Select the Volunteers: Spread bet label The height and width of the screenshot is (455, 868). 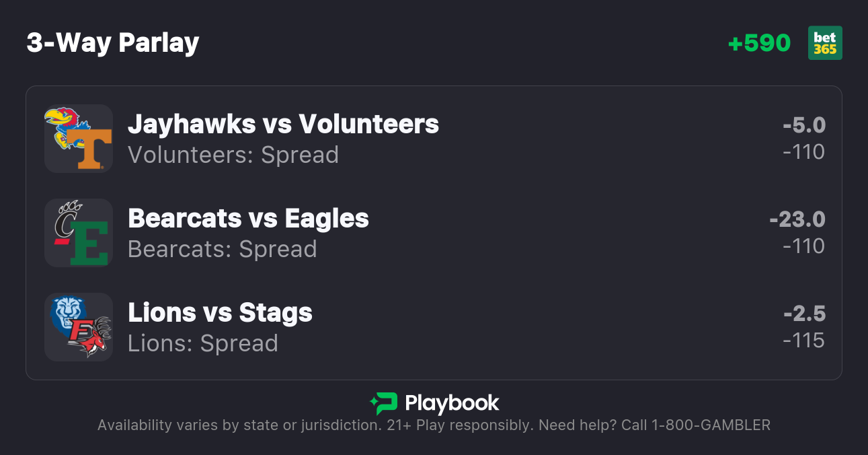tap(233, 155)
